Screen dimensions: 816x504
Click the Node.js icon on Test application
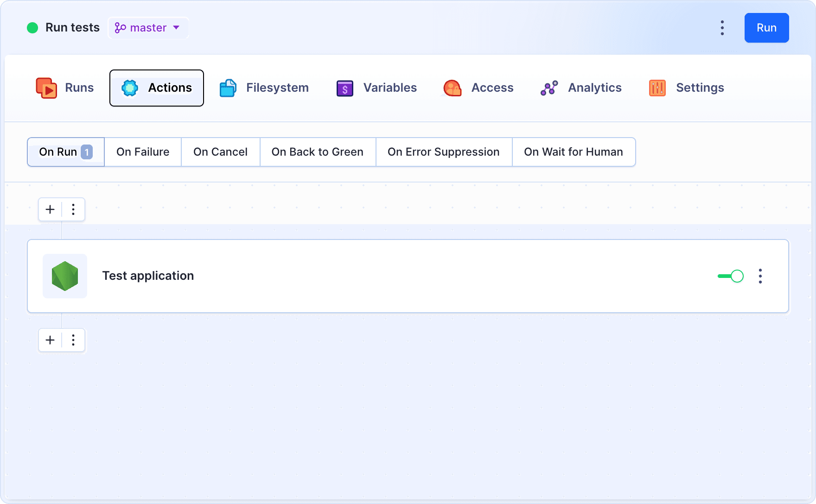tap(64, 276)
